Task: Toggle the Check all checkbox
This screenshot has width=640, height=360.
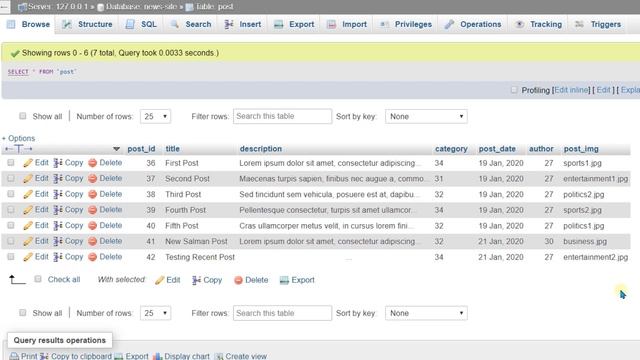Action: point(38,279)
